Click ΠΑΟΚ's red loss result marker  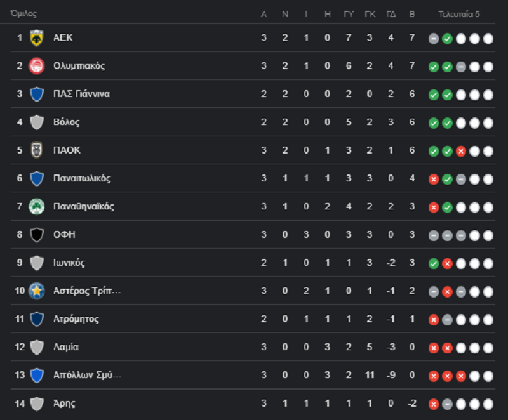pyautogui.click(x=461, y=151)
